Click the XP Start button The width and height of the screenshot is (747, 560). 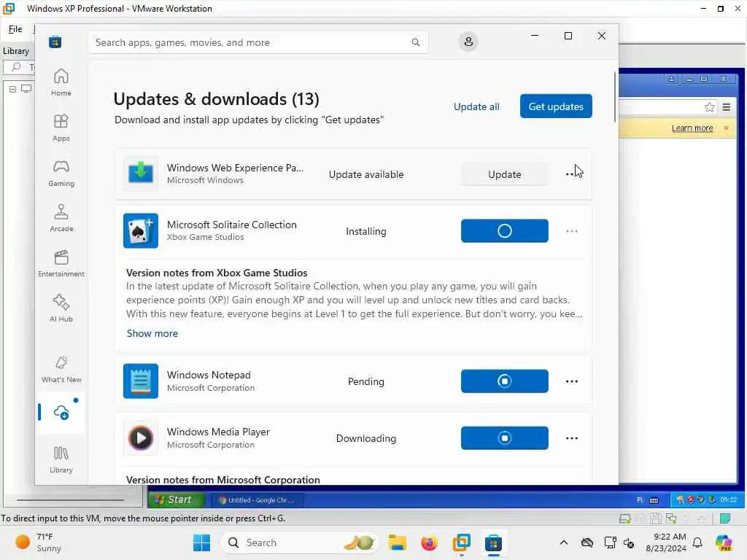click(x=175, y=499)
